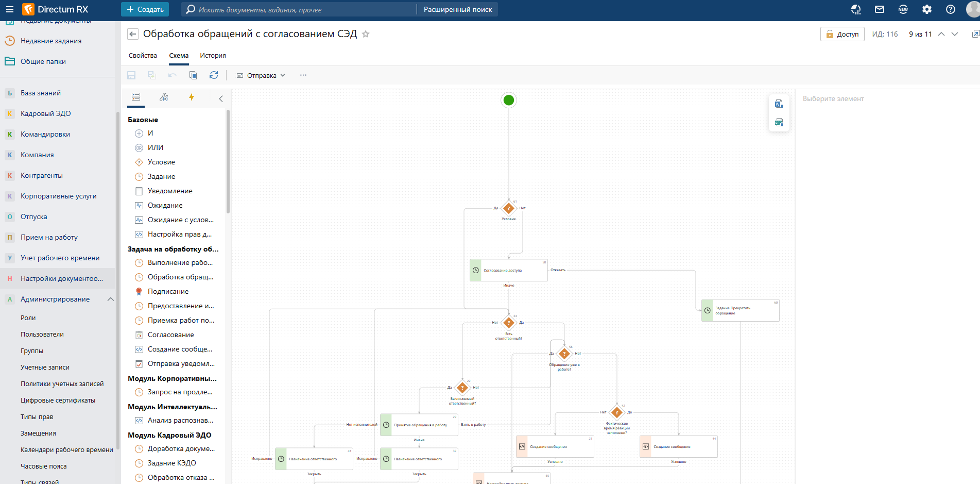Open the lightning bolt events panel tab
The width and height of the screenshot is (980, 484).
pos(192,97)
